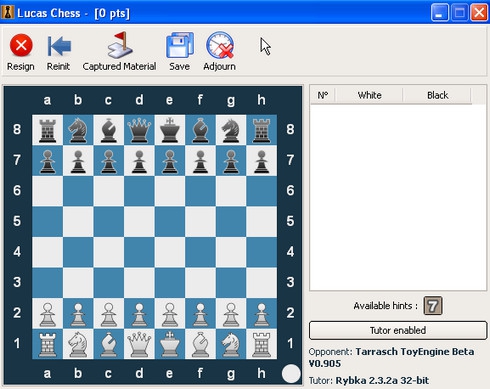Click the Black column header

[x=437, y=95]
